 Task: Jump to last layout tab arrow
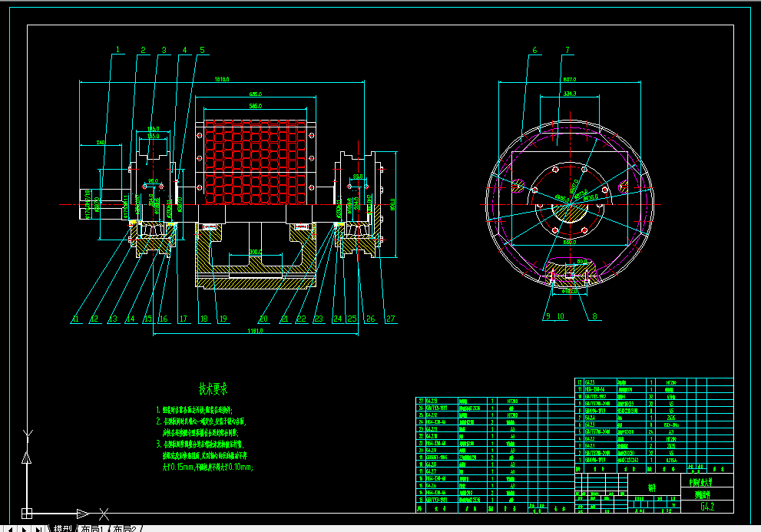(38, 529)
